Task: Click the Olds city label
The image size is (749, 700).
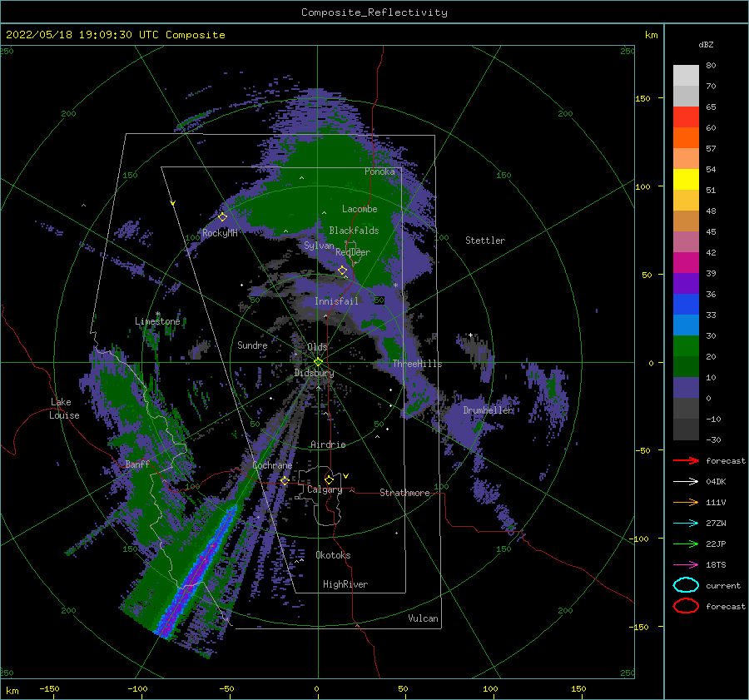Action: pos(317,347)
